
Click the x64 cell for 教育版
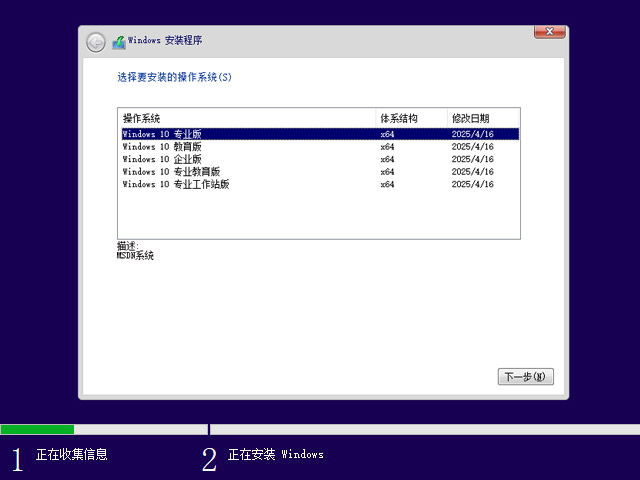387,147
